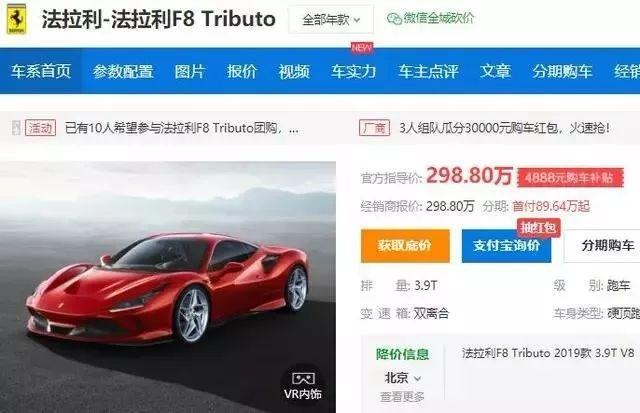
Task: Click the orange 获取底价 button
Action: [x=405, y=246]
